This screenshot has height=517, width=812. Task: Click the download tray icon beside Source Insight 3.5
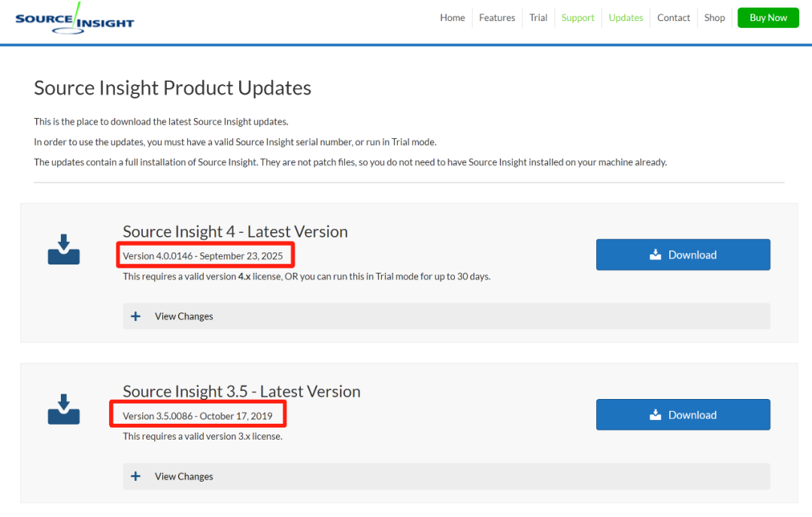(64, 410)
